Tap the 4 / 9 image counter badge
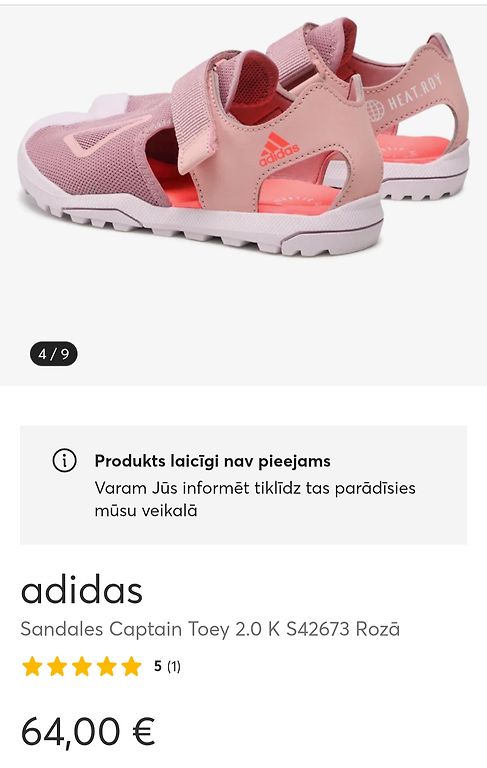 [x=54, y=354]
